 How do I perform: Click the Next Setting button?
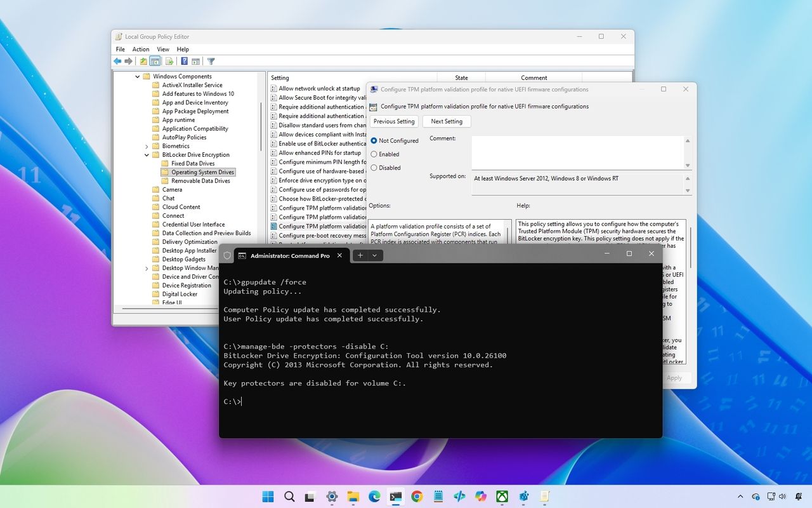[447, 121]
